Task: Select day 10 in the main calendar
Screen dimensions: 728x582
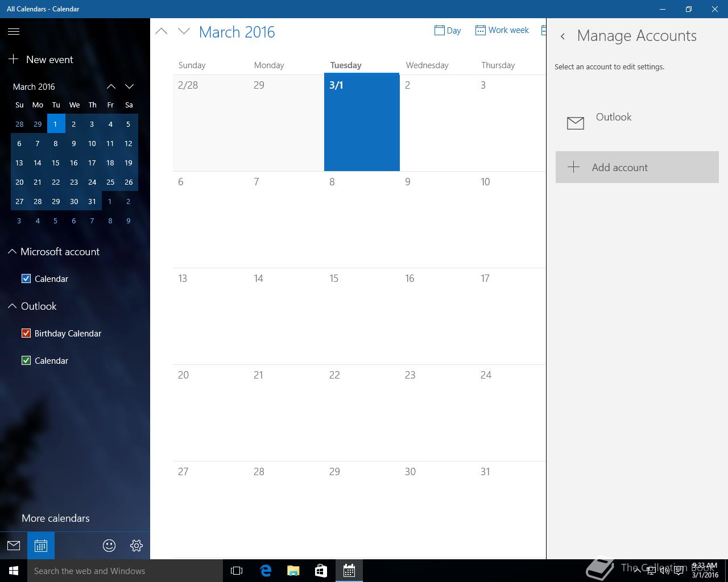Action: [510, 219]
